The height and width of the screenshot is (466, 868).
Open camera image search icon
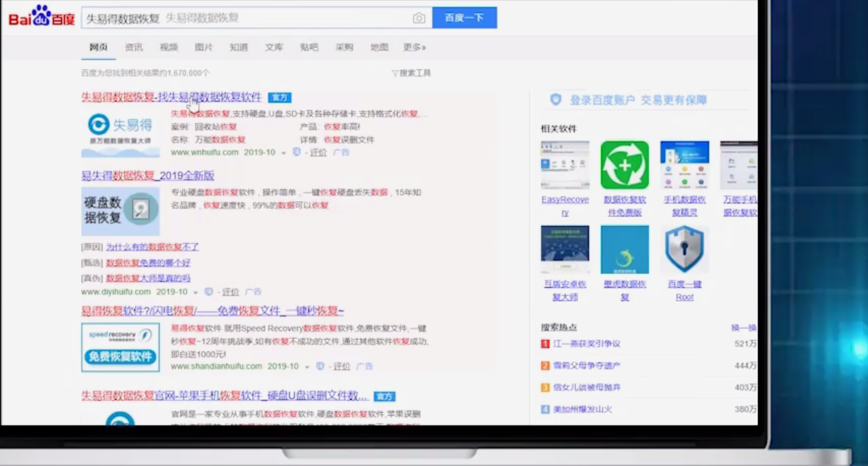419,18
